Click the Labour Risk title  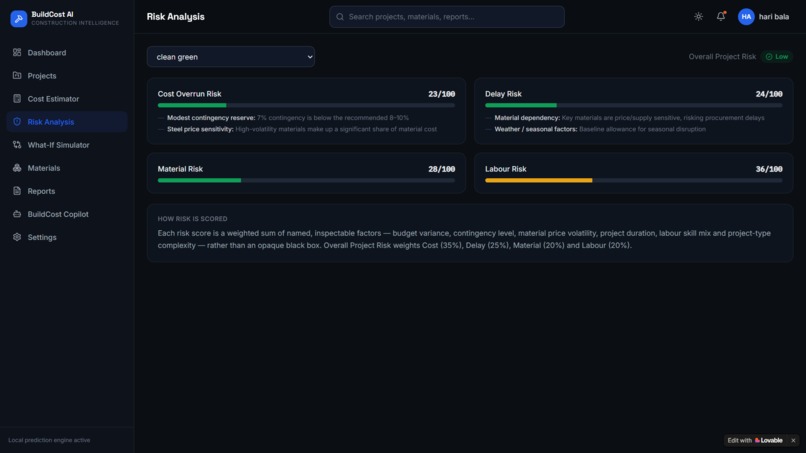[506, 169]
